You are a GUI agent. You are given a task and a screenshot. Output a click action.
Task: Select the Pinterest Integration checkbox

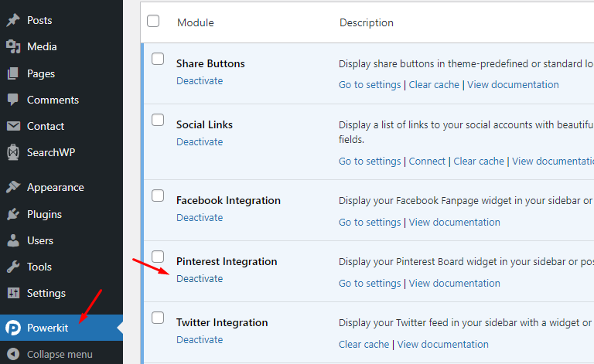[x=158, y=257]
